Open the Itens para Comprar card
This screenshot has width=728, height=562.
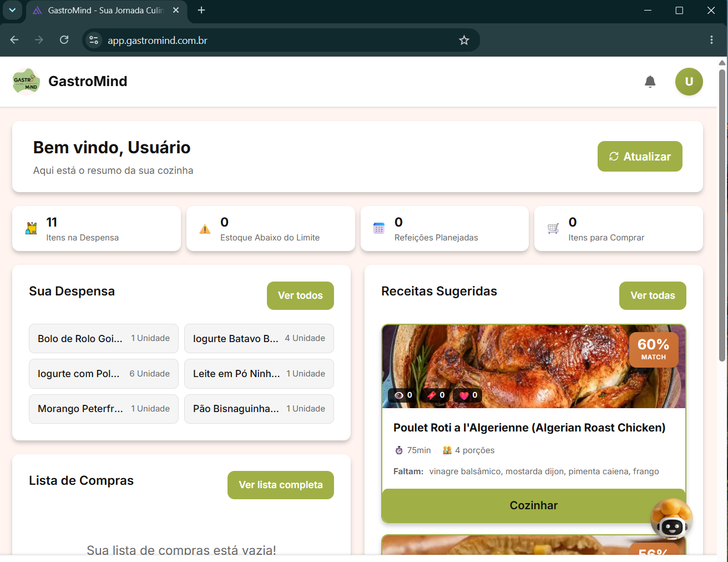(619, 229)
